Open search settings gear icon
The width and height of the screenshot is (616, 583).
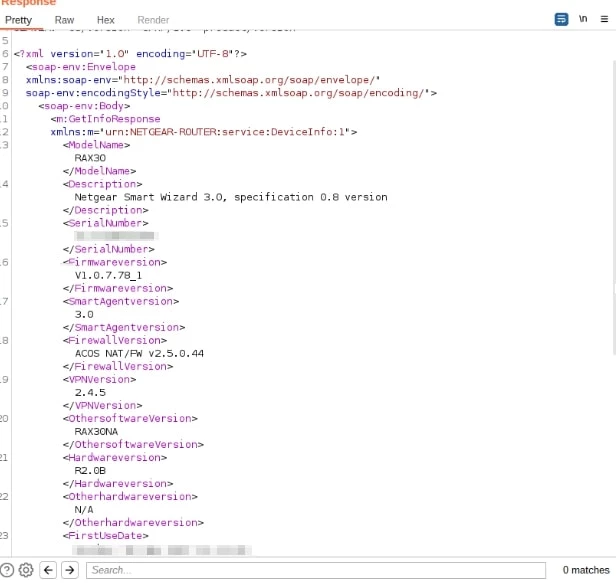point(26,570)
